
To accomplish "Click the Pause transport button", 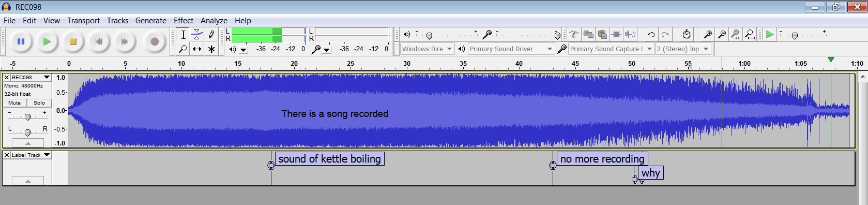I will tap(21, 42).
